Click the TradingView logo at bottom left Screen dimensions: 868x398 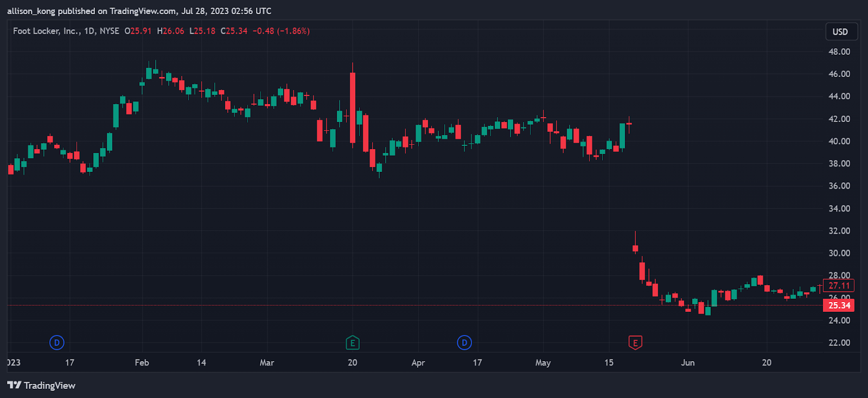tap(41, 386)
